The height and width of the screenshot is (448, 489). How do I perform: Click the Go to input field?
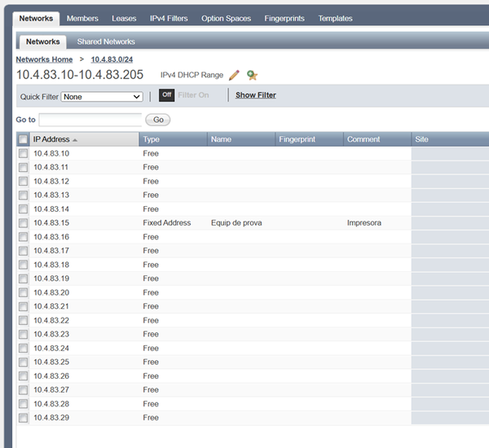(x=90, y=120)
